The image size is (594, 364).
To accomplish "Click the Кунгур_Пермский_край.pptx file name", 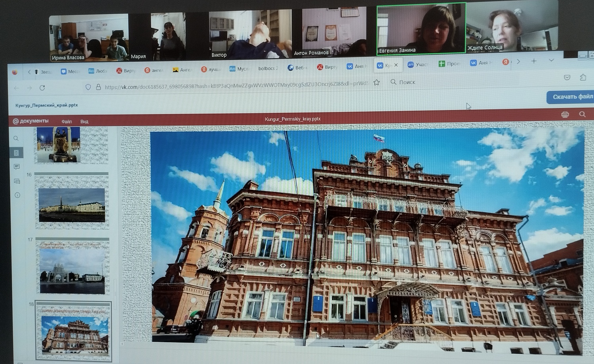I will coord(47,105).
